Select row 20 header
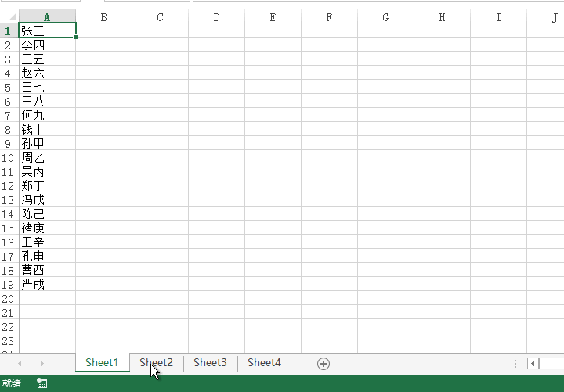Viewport: 564px width, 392px height. 9,299
